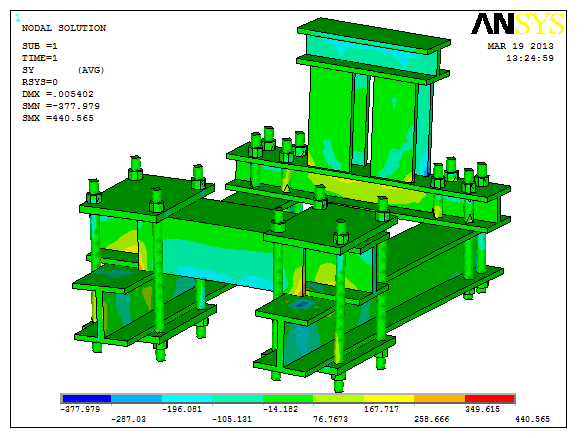
Task: Click the SMN =-377.979 value text
Action: [x=61, y=106]
